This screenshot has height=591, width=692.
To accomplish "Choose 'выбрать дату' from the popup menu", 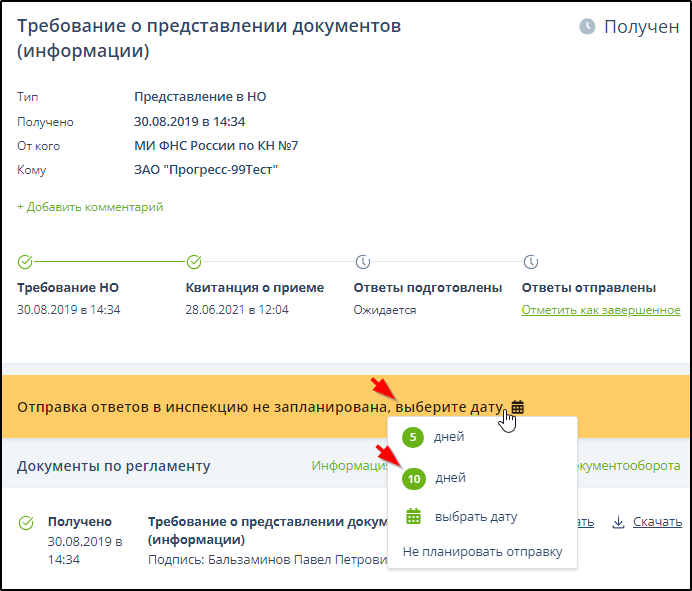I will click(x=475, y=517).
